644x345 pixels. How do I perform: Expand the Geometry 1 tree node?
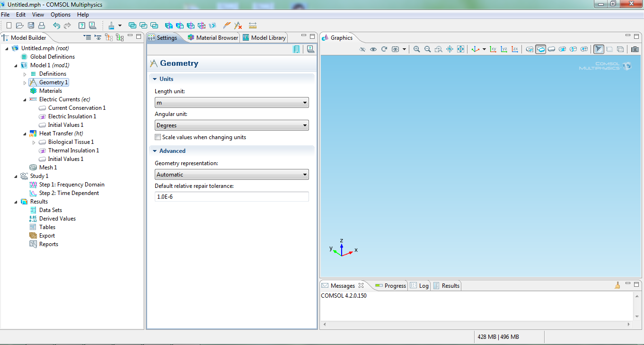(25, 83)
